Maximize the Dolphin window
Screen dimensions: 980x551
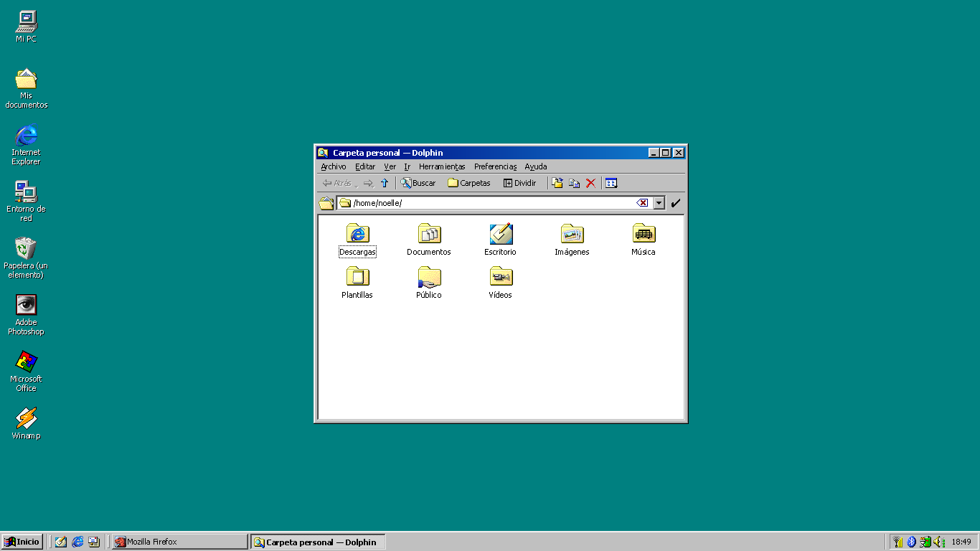666,153
